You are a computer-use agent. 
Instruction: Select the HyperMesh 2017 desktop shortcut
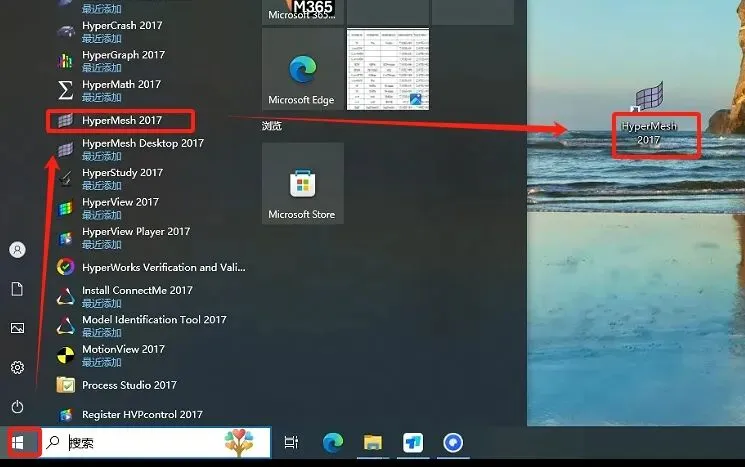pyautogui.click(x=649, y=116)
